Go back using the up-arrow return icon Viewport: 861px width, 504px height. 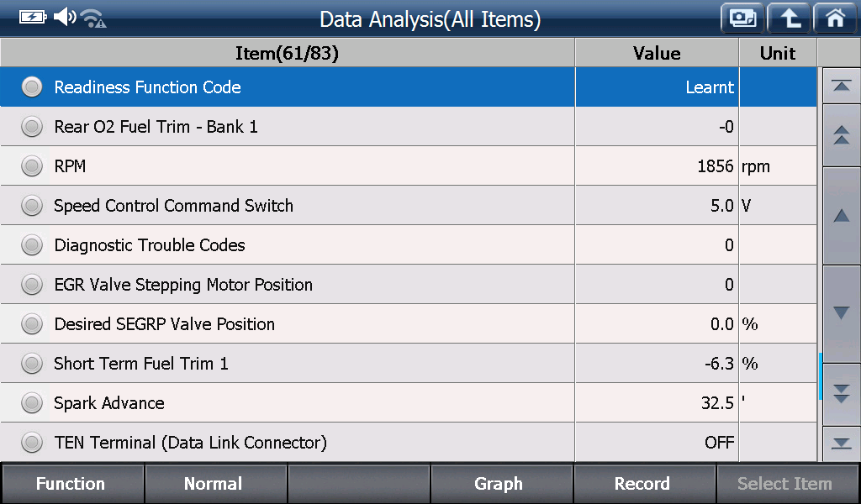789,18
